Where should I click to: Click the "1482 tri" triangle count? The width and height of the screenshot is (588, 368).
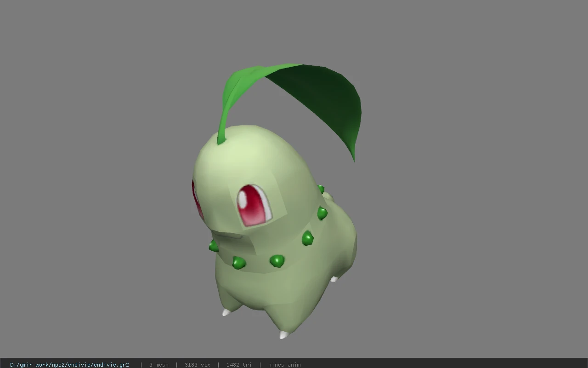click(x=239, y=365)
